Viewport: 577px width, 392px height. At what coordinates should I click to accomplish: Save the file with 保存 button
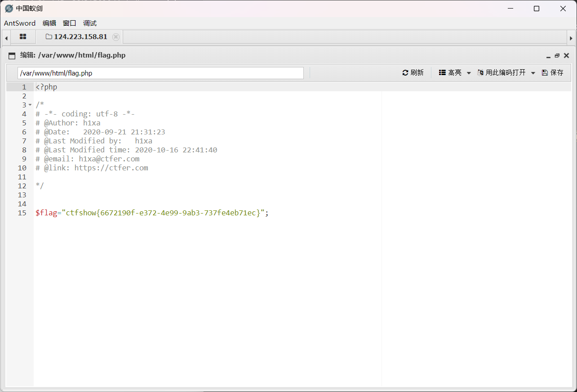tap(552, 73)
